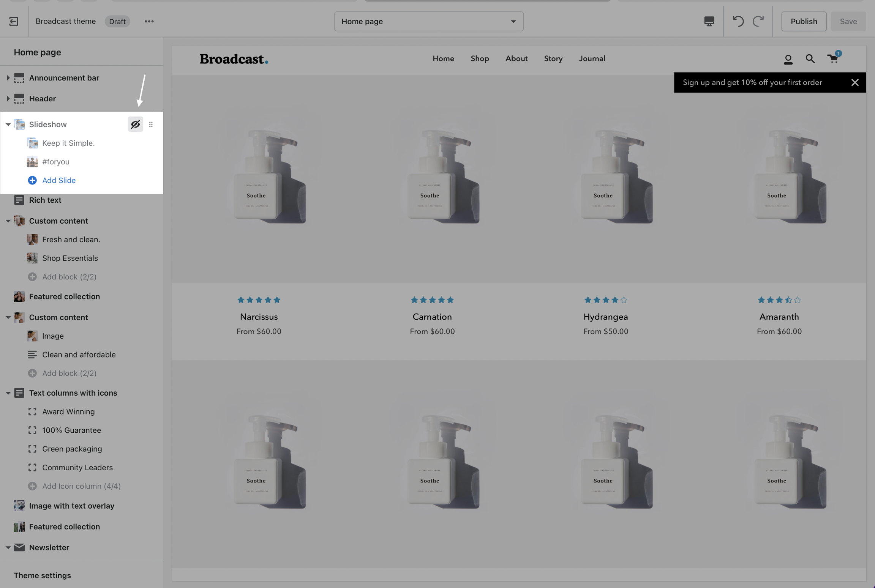
Task: Collapse Text columns with icons section
Action: coord(8,393)
